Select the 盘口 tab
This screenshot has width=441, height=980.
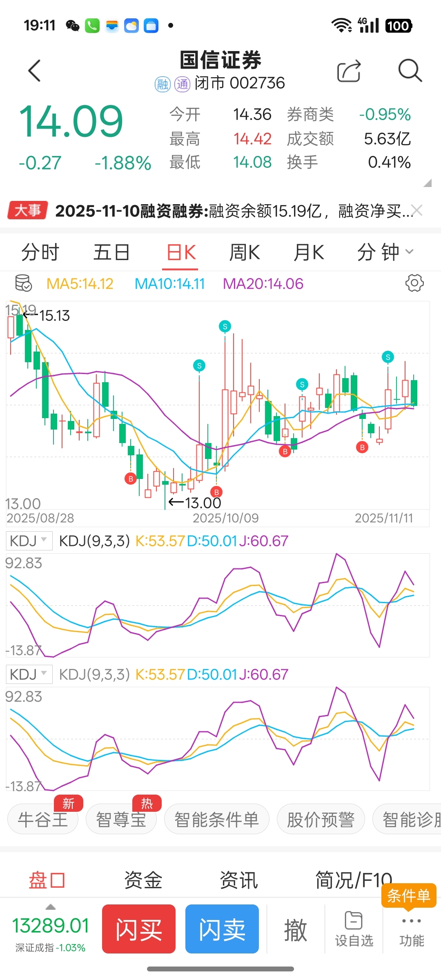(47, 880)
